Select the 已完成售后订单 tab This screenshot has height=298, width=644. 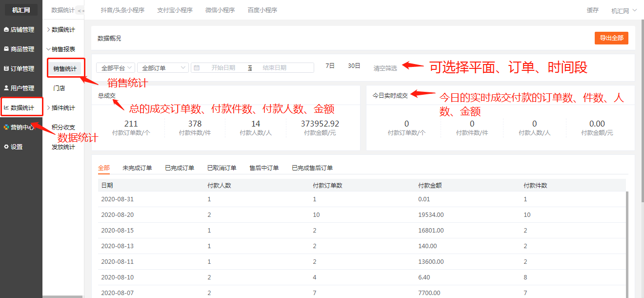pos(312,168)
